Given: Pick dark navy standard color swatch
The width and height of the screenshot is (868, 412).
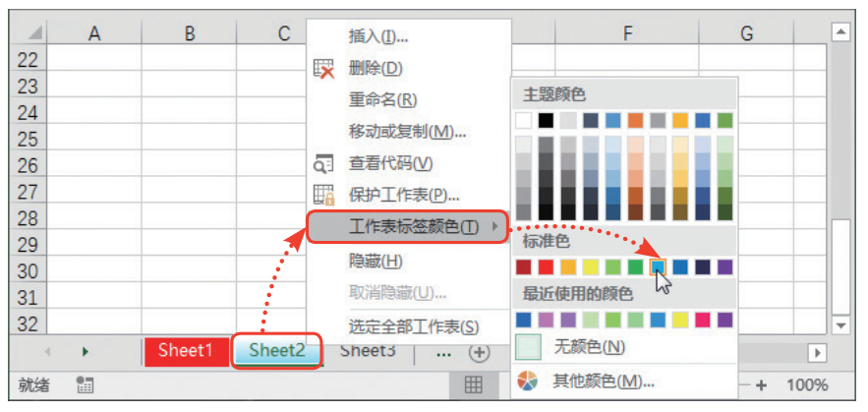Looking at the screenshot, I should pos(703,267).
